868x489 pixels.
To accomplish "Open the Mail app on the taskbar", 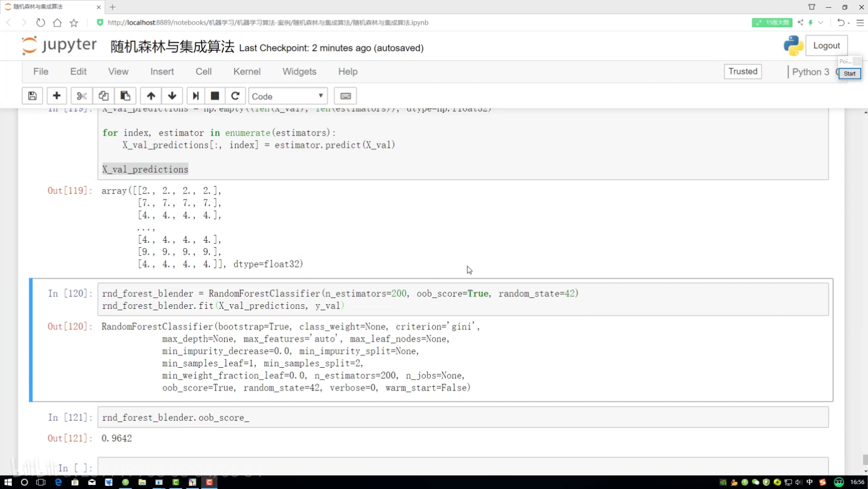I will click(x=92, y=482).
